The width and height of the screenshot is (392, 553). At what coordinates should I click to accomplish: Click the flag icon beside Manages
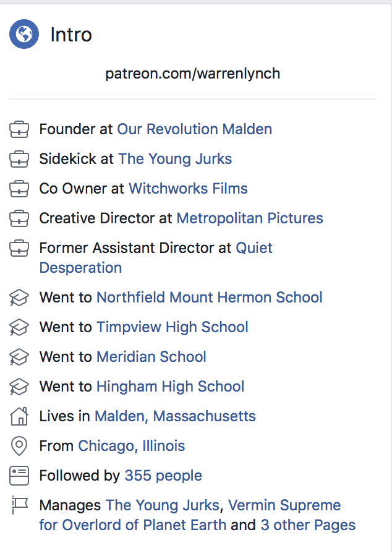(x=19, y=505)
